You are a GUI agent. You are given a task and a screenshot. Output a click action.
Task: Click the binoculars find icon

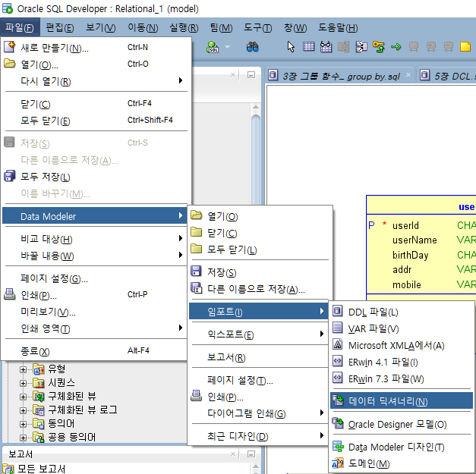pyautogui.click(x=252, y=47)
